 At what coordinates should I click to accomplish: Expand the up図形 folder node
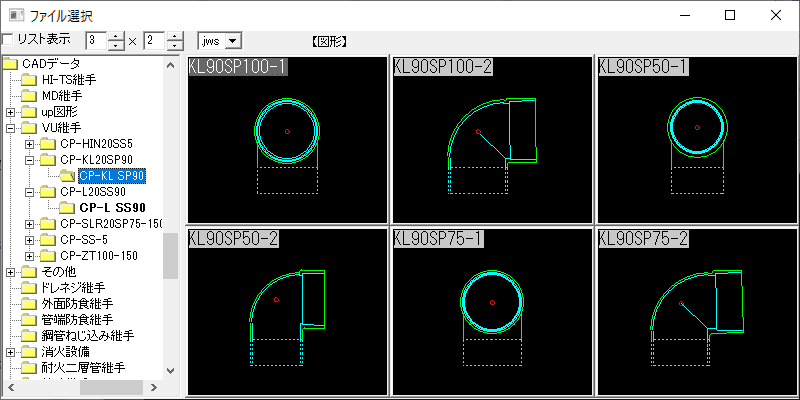[10, 112]
